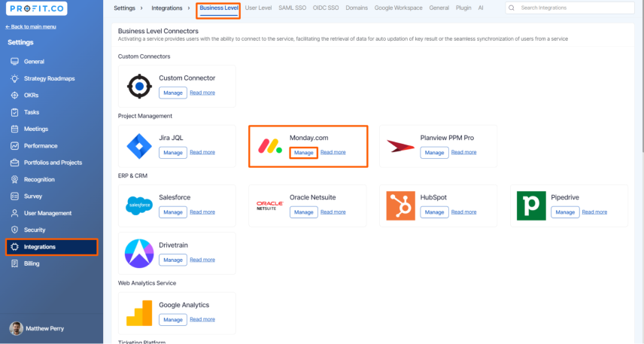The width and height of the screenshot is (644, 344).
Task: Manage the Oracle Netsuite connector
Action: pyautogui.click(x=303, y=212)
